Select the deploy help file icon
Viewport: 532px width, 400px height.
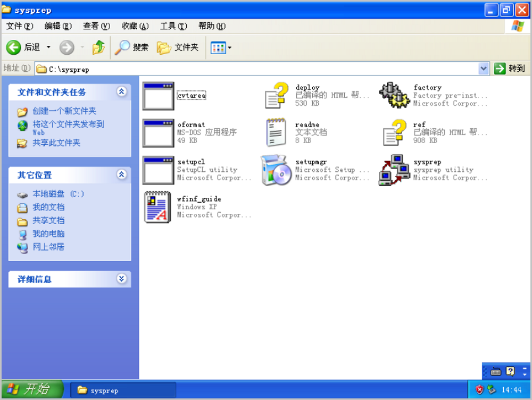tap(276, 96)
